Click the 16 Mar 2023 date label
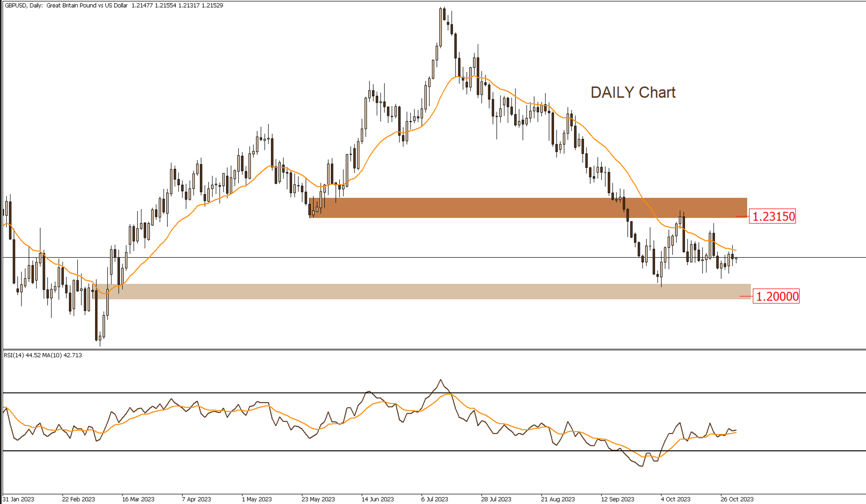This screenshot has width=866, height=504. (x=138, y=499)
